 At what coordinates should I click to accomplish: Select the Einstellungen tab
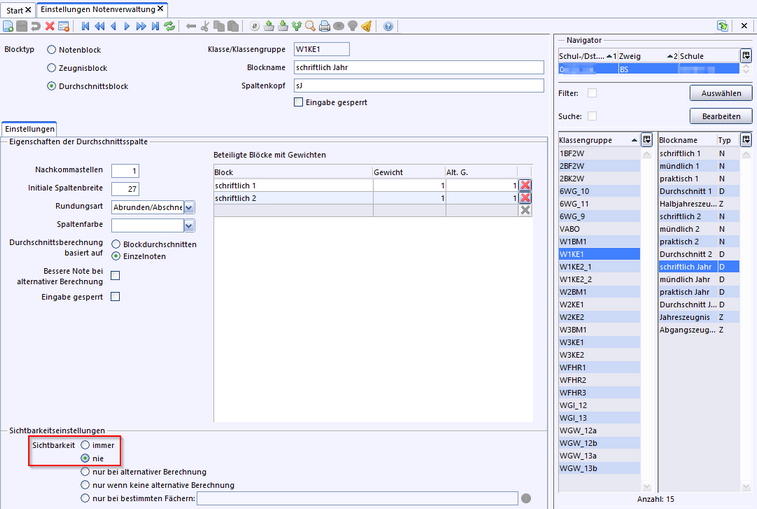29,129
